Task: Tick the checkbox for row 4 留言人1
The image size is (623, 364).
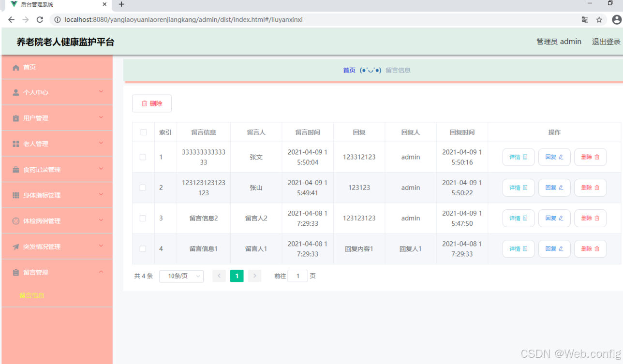Action: coord(143,248)
